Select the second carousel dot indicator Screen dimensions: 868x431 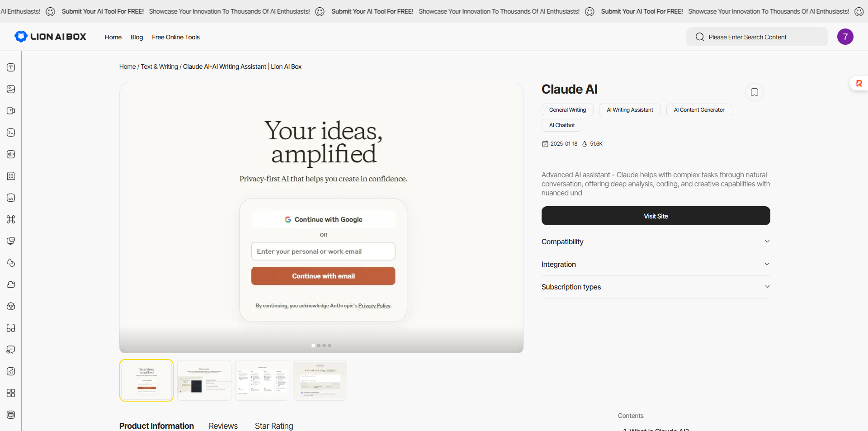(319, 346)
